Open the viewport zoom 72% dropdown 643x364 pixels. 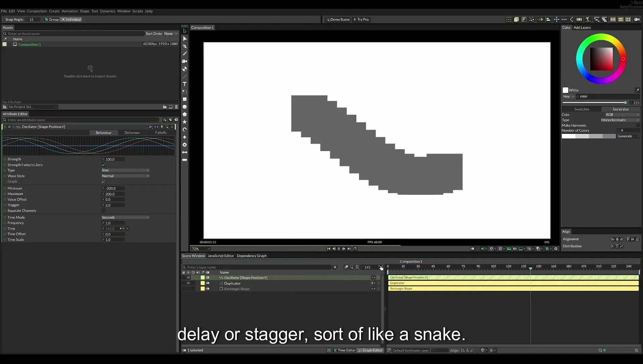point(200,249)
